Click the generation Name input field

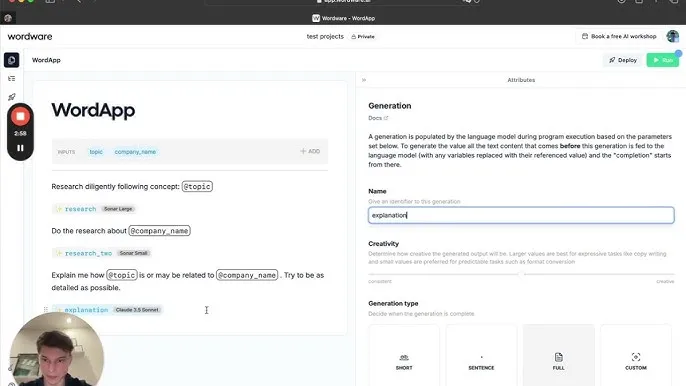[x=521, y=215]
